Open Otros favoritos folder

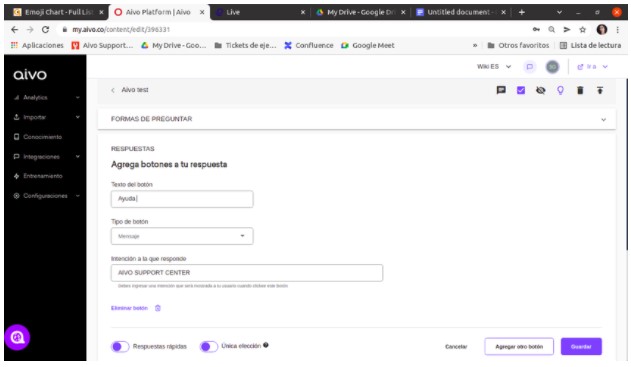(x=518, y=45)
